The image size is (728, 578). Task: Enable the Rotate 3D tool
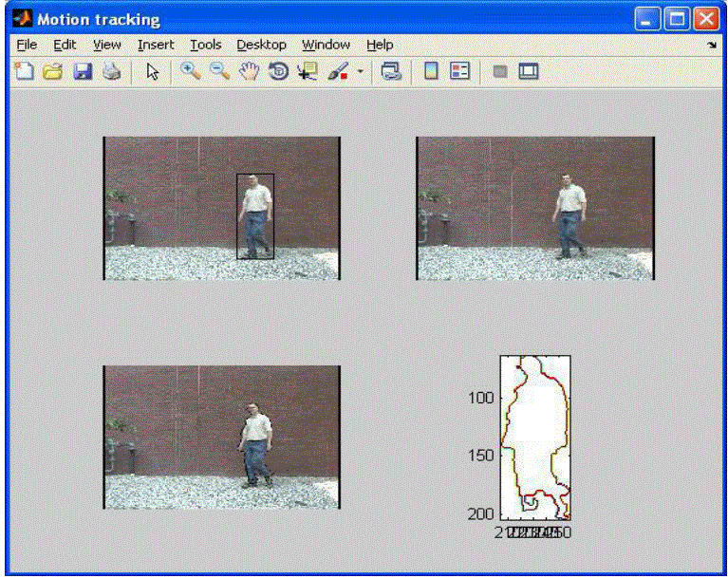click(278, 71)
